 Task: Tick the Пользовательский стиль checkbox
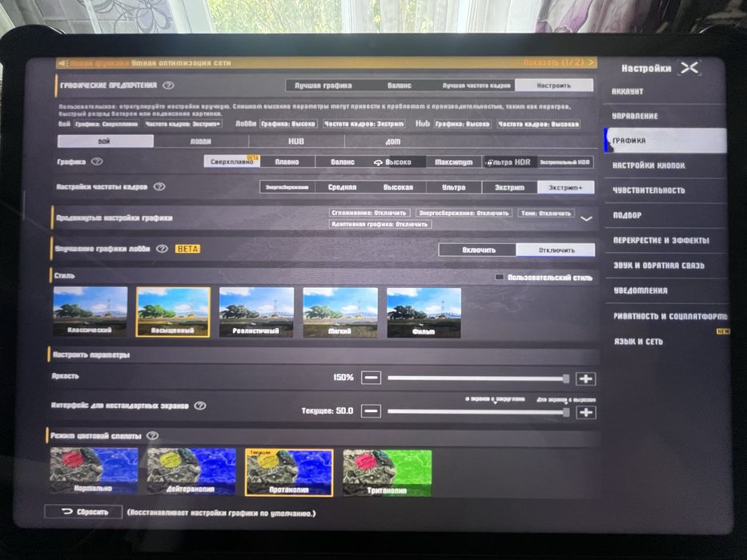click(499, 277)
